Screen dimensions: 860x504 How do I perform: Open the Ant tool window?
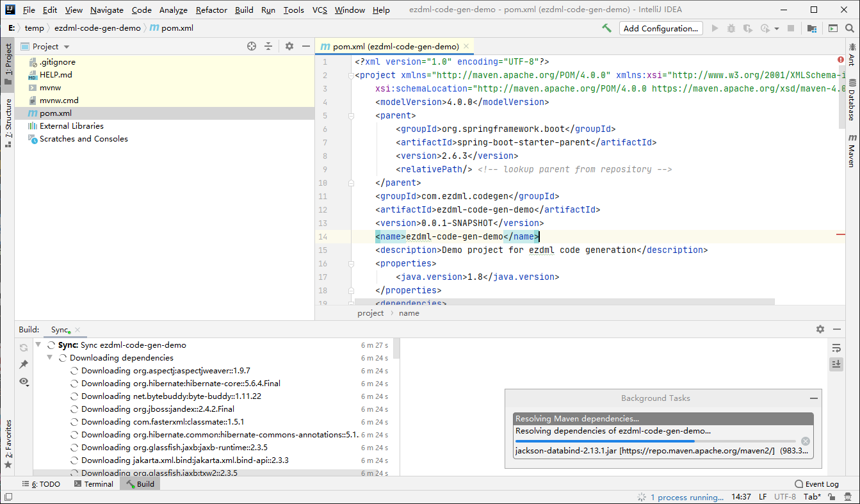(x=852, y=55)
